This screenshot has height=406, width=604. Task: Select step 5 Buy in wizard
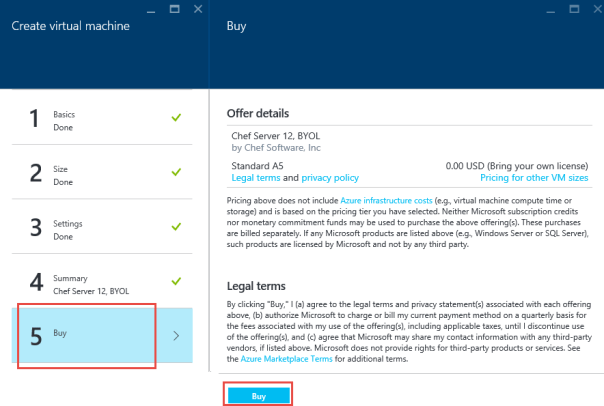[85, 336]
